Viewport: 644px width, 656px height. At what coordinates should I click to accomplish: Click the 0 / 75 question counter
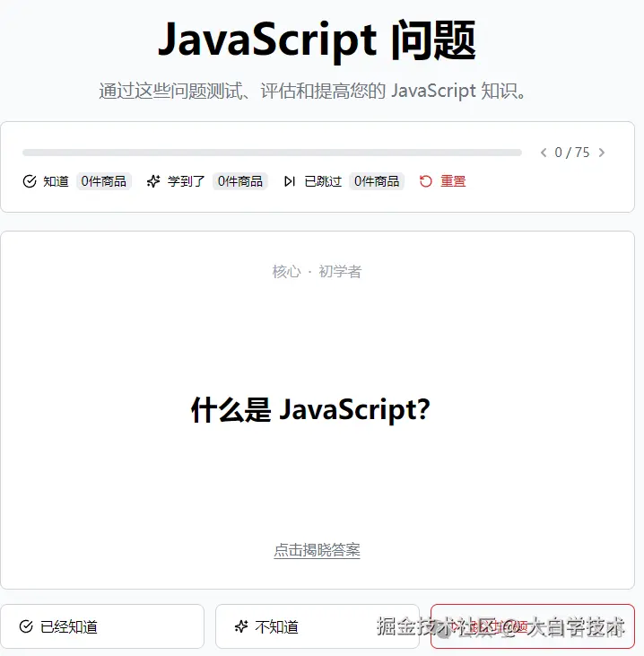click(572, 153)
